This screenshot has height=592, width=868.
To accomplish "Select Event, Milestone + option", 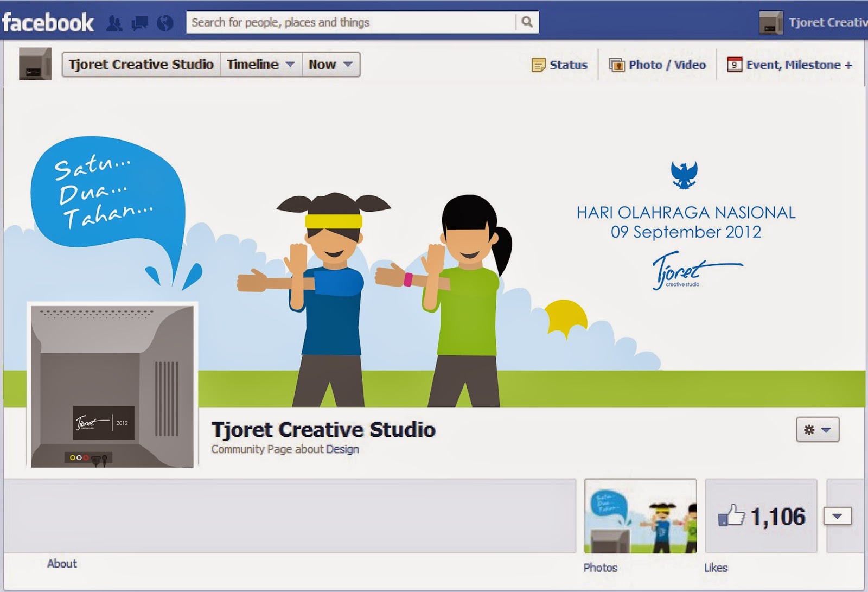I will point(790,65).
